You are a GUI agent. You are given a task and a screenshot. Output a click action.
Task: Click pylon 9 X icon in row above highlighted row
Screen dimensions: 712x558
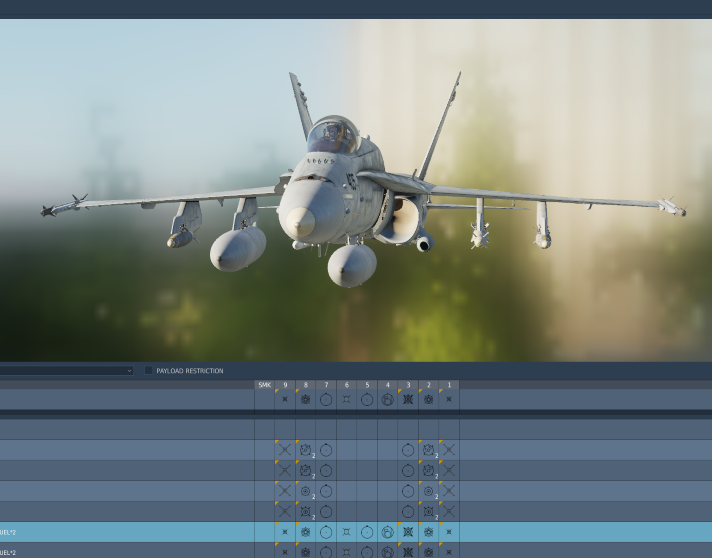click(x=285, y=512)
